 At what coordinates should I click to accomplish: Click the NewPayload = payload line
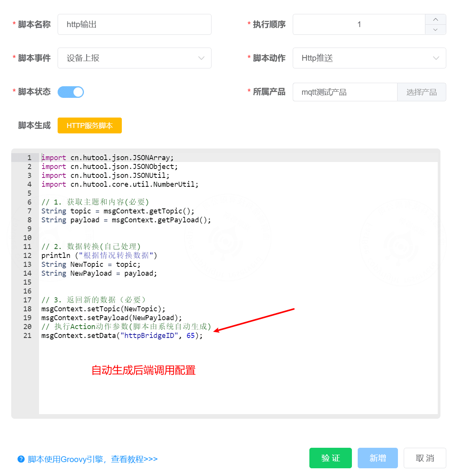point(99,273)
